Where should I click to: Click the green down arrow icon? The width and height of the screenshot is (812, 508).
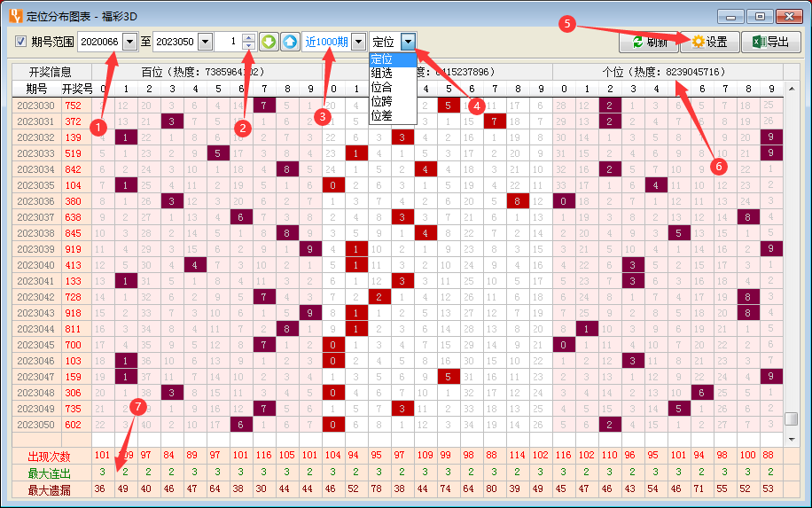[269, 42]
